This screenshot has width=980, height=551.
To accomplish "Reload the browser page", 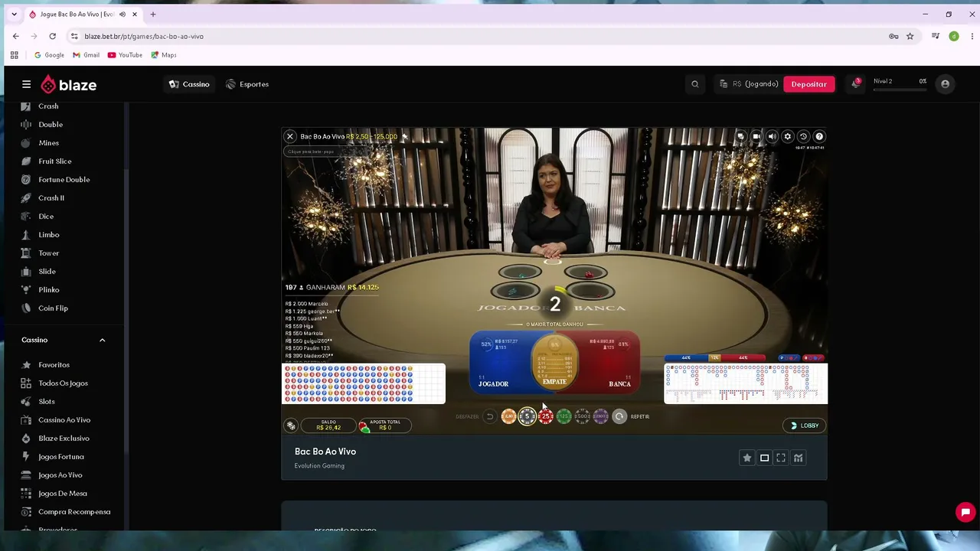I will coord(52,36).
